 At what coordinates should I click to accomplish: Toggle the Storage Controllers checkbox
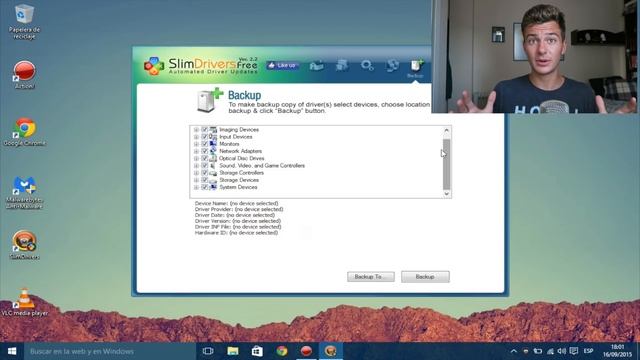(205, 173)
